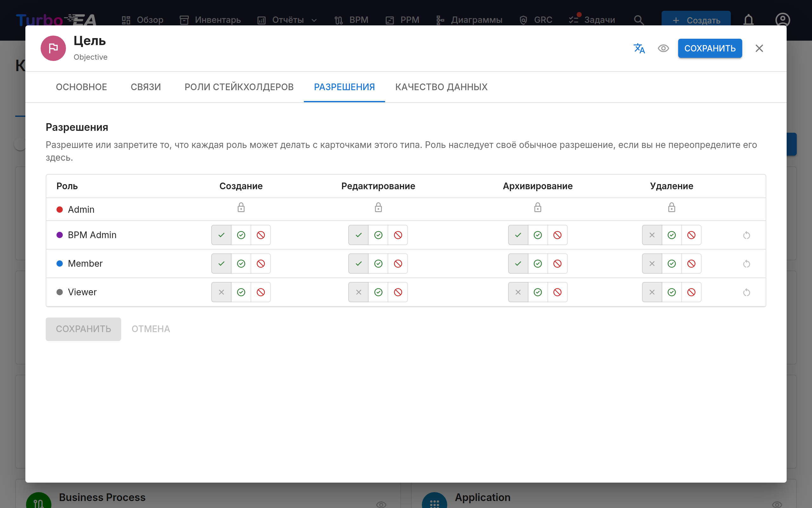Set BPM Admin Создание to inherited default
The width and height of the screenshot is (812, 508).
point(221,235)
